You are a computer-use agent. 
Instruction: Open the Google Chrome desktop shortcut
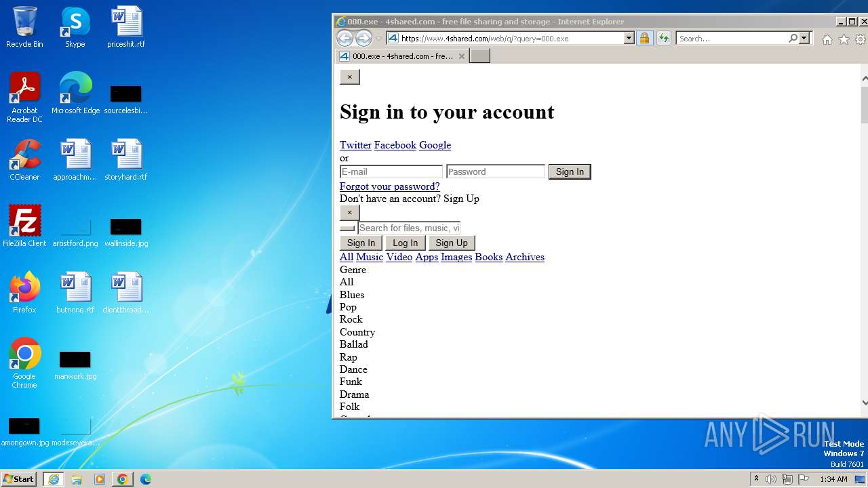pos(24,363)
